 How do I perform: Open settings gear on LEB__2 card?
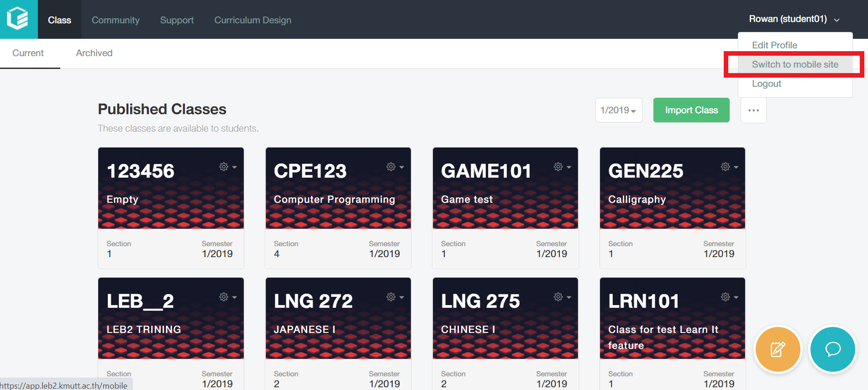(x=224, y=297)
